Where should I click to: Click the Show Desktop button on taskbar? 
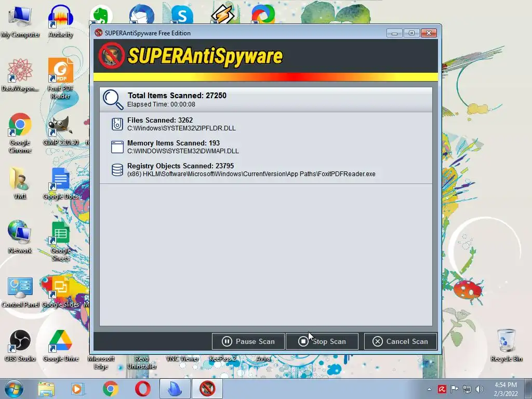[x=529, y=389]
